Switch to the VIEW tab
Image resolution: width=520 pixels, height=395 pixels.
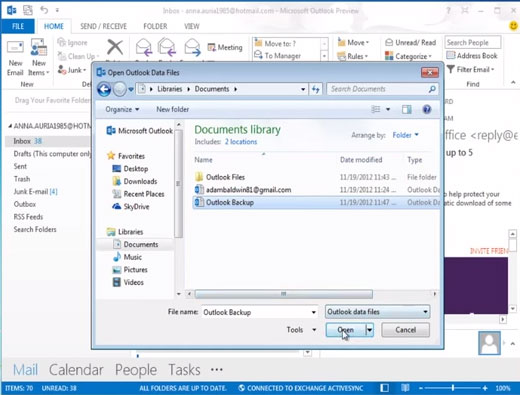click(192, 26)
